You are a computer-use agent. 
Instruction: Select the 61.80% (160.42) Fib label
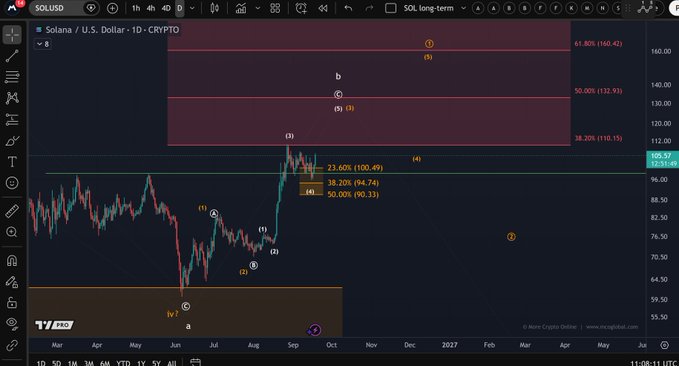click(x=598, y=44)
